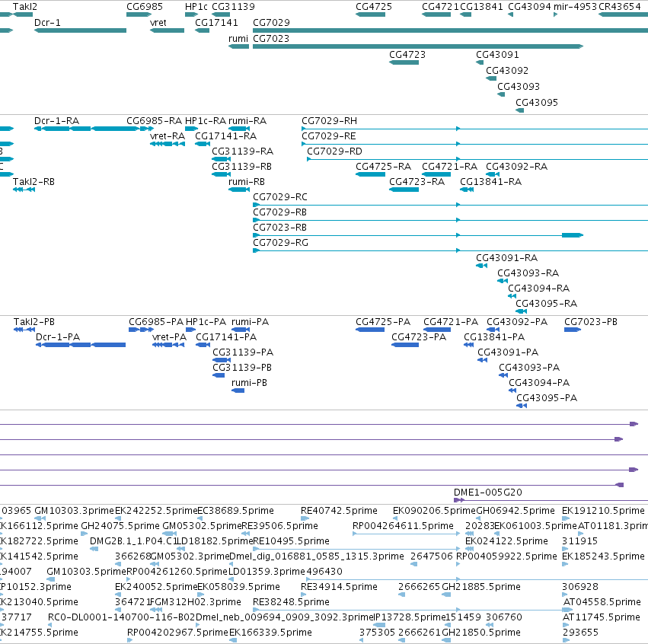
Task: Click the CG7023-RB transcript label
Action: pos(279,228)
